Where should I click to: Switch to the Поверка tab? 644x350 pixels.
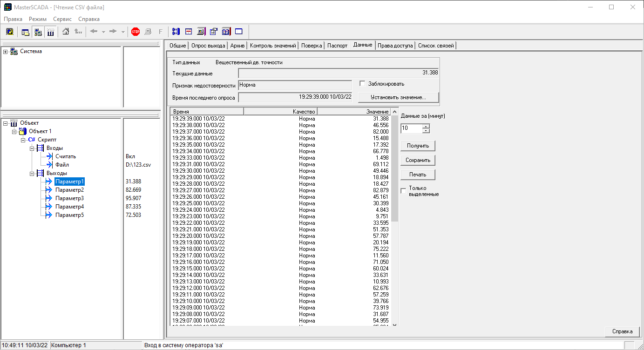(312, 46)
